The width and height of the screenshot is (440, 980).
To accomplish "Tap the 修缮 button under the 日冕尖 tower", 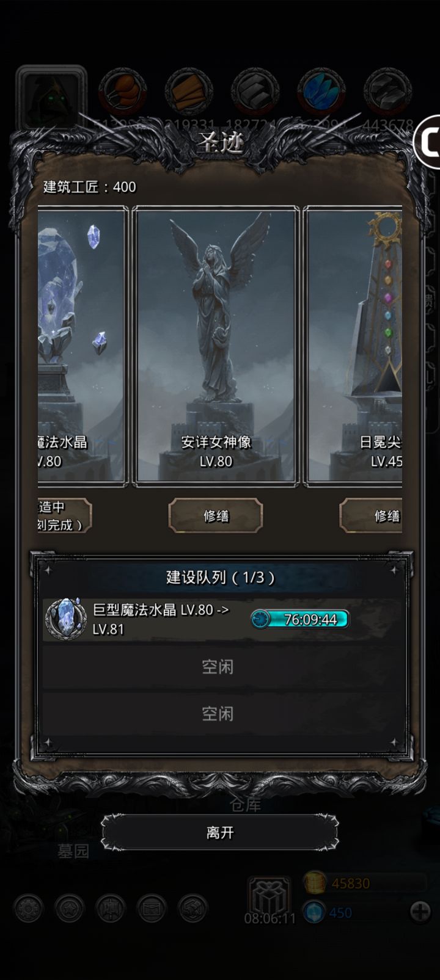I will [371, 515].
